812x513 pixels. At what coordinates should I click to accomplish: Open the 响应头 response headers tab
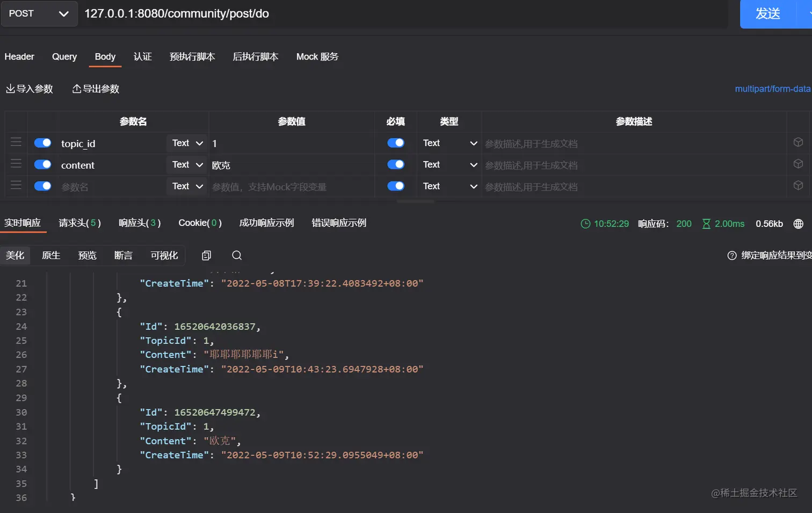[139, 223]
